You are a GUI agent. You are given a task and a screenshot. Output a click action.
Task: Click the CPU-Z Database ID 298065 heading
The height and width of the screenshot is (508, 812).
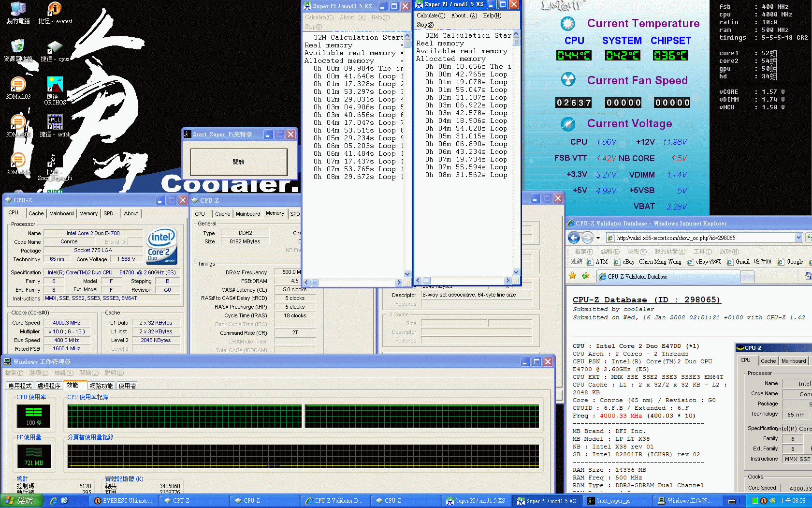tap(647, 300)
